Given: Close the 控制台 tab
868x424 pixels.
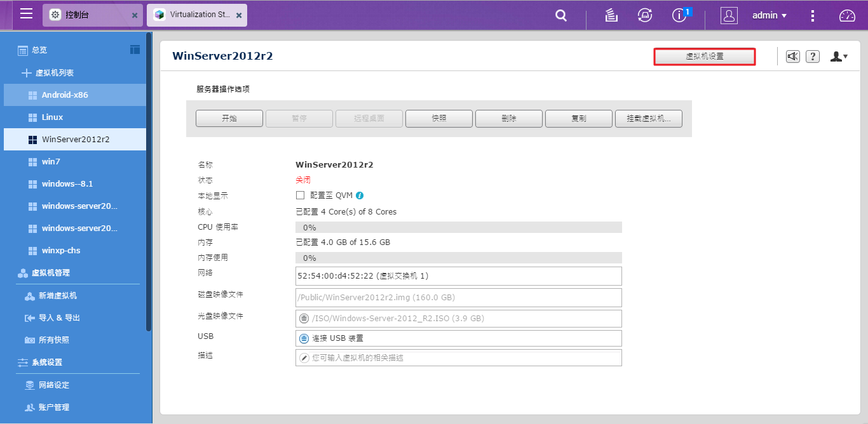Looking at the screenshot, I should (135, 15).
